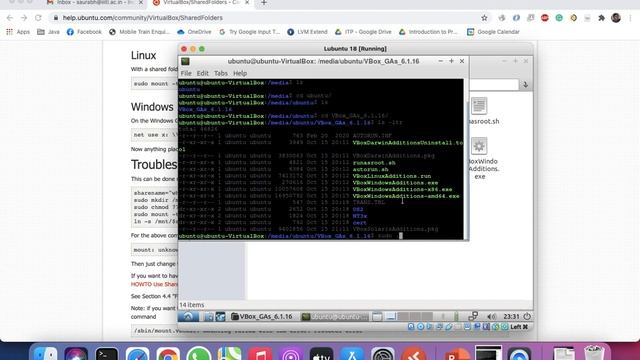
Task: Click the help.ubuntu.com address bar
Action: 269,18
